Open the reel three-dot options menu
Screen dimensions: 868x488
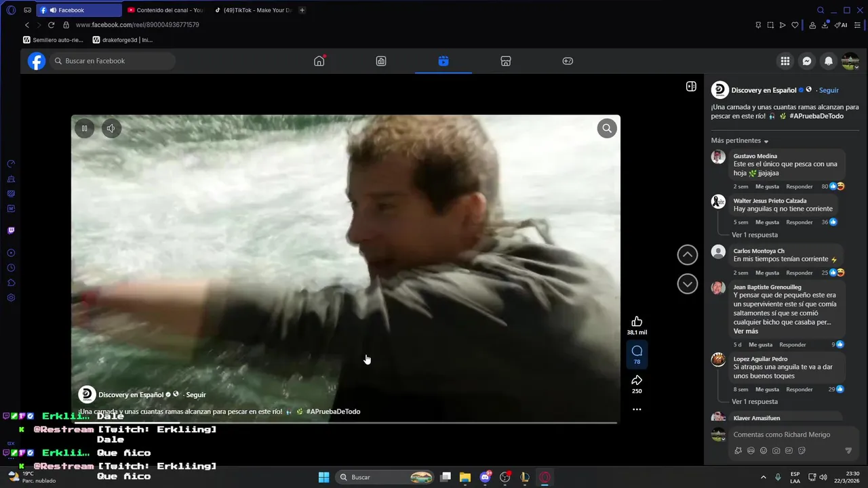[x=637, y=409]
